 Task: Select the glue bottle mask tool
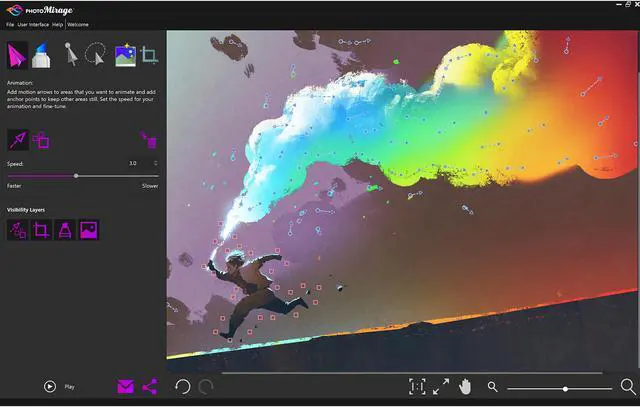point(41,55)
